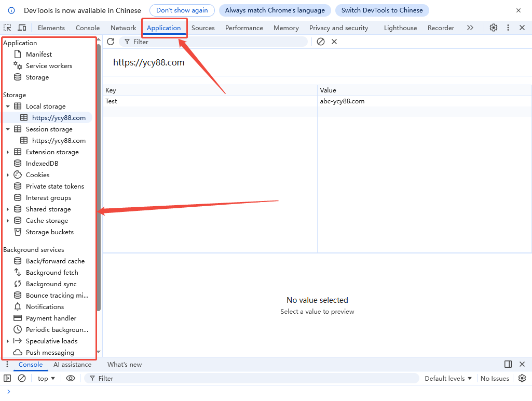Click the refresh storage icon
Image resolution: width=532 pixels, height=401 pixels.
(111, 42)
